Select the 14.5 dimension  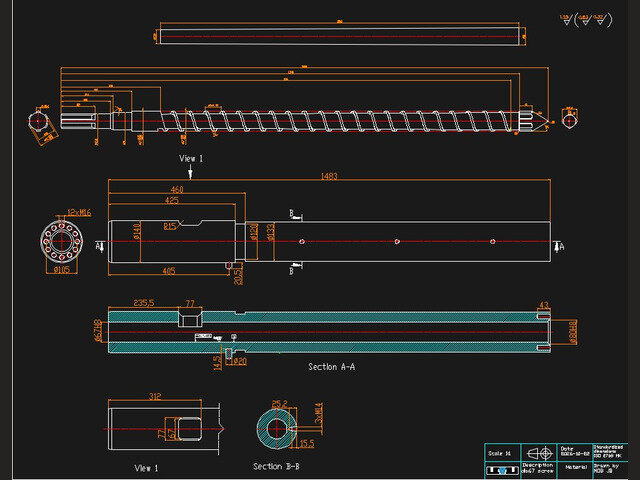(x=217, y=362)
